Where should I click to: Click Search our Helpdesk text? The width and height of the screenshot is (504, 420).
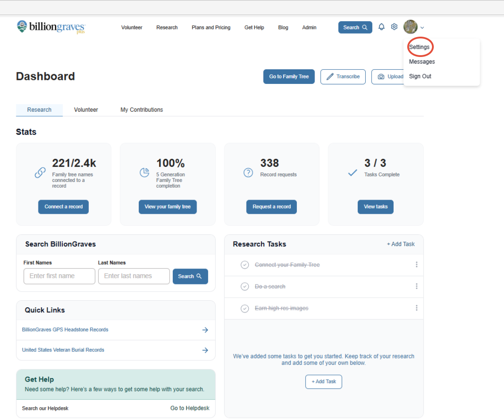click(x=45, y=409)
